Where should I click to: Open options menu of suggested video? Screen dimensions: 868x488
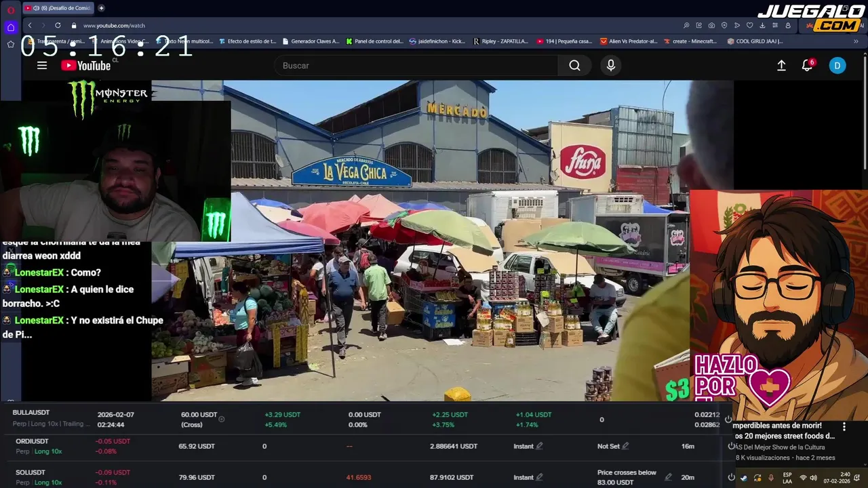(844, 426)
